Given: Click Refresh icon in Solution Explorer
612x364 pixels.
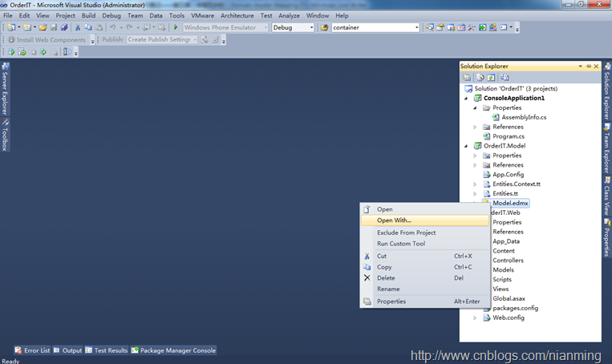Looking at the screenshot, I should point(491,77).
